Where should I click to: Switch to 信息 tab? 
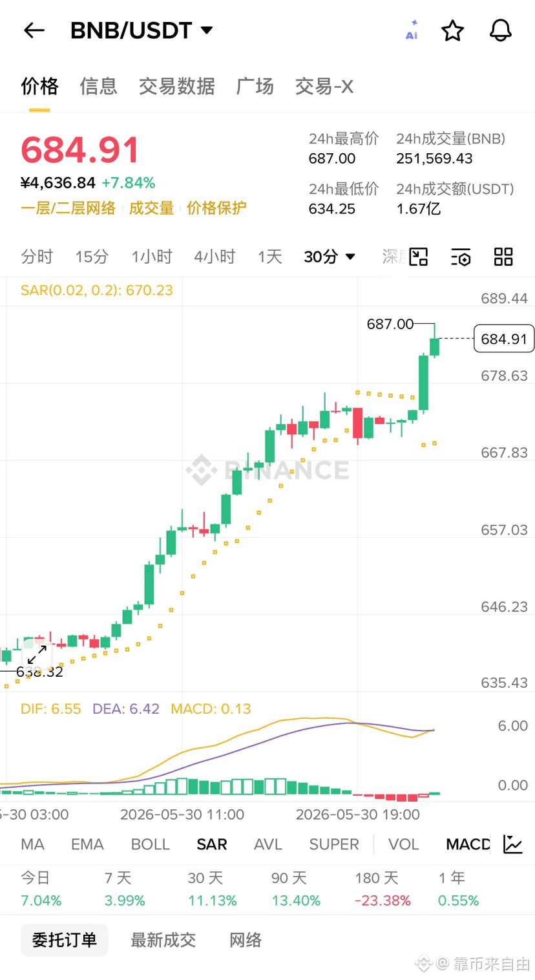[x=98, y=86]
